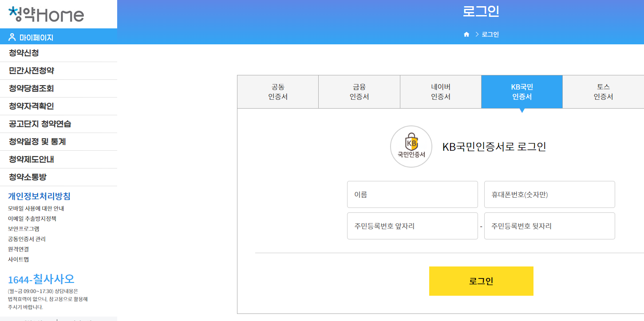
Task: Select the 네이버 인증서 tab
Action: pyautogui.click(x=441, y=92)
